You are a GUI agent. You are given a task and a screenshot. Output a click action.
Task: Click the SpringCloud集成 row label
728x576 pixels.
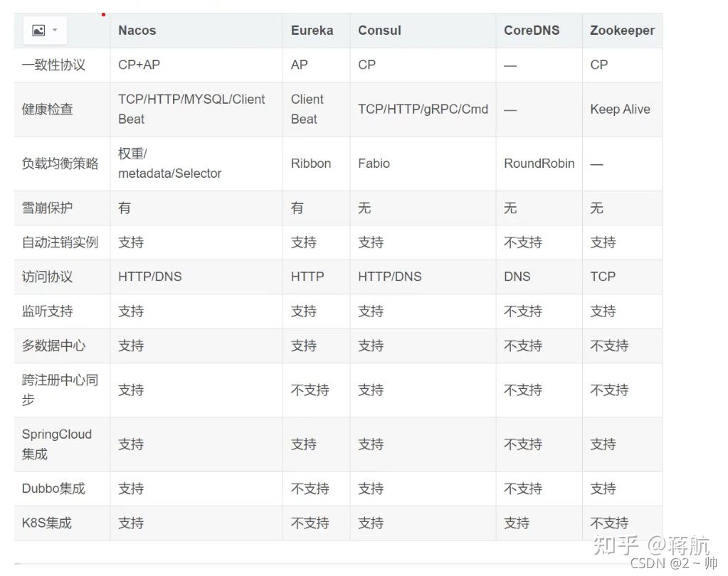57,444
